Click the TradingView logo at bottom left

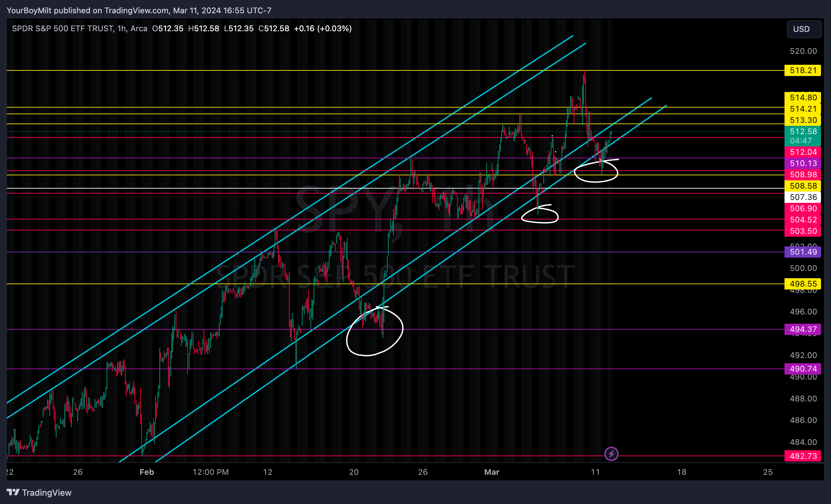[x=39, y=492]
